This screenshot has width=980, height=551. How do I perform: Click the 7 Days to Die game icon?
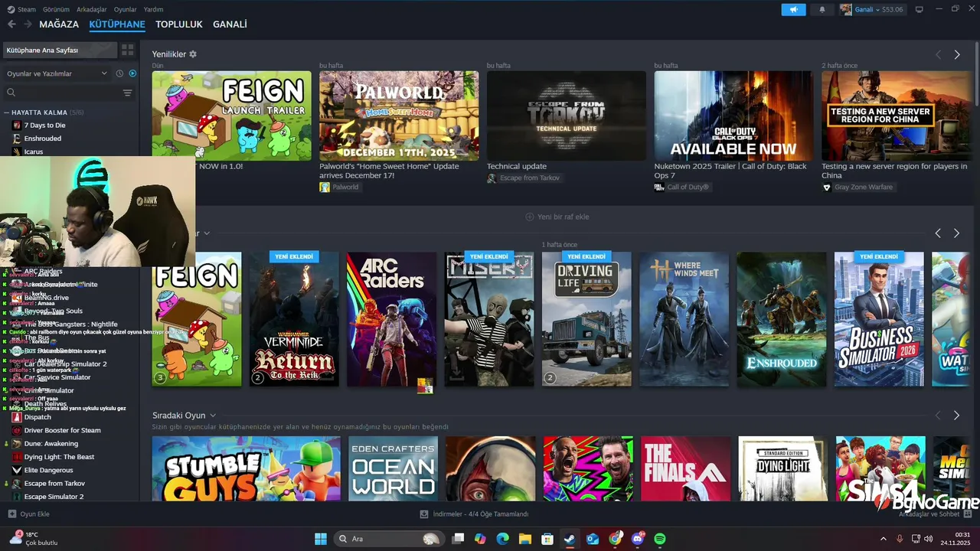[17, 125]
